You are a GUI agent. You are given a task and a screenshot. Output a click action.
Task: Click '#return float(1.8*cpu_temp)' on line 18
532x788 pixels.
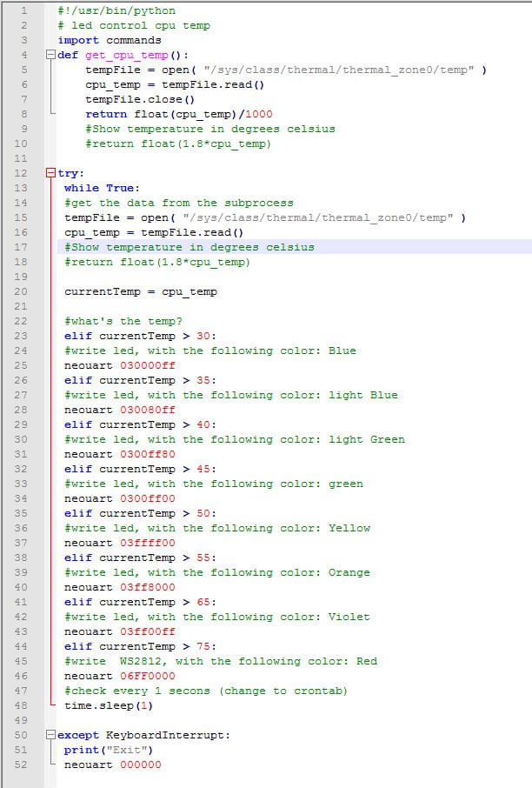click(x=157, y=262)
